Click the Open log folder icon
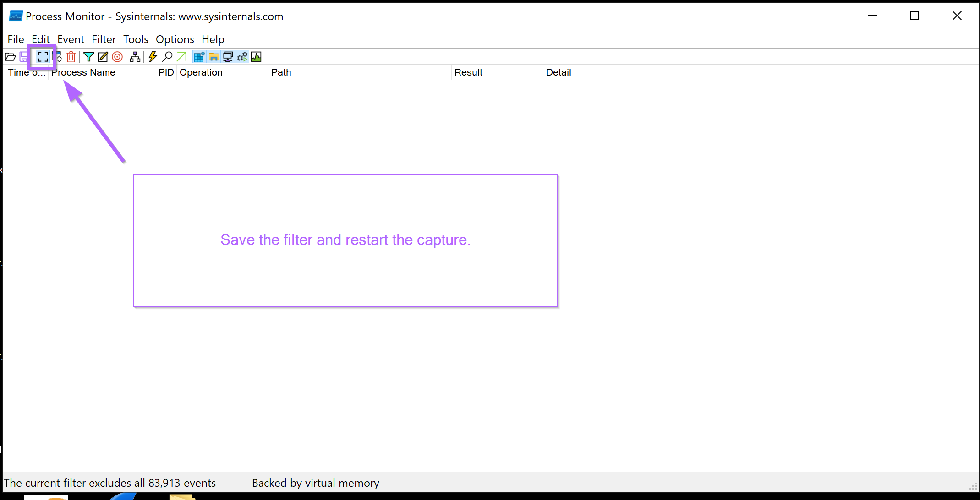The image size is (980, 500). 10,57
